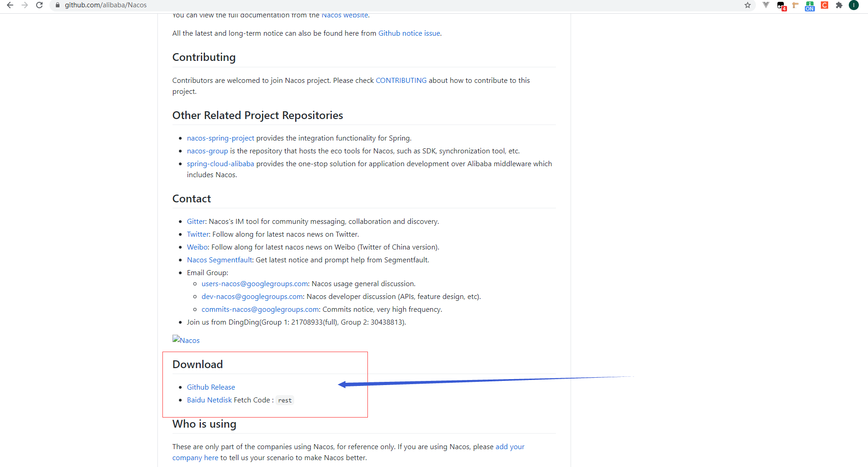This screenshot has width=868, height=467.
Task: Open the nacos-spring-project repository link
Action: [221, 138]
